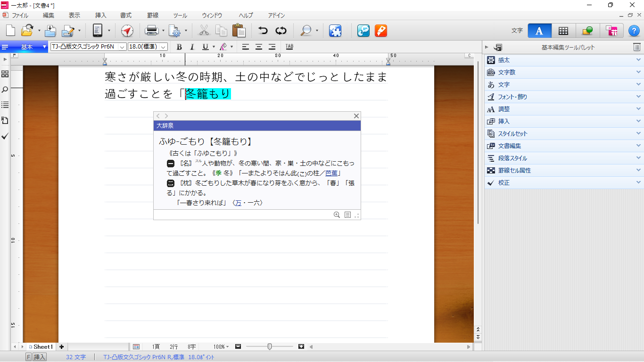
Task: Go to the next dictionary entry arrow
Action: [166, 116]
